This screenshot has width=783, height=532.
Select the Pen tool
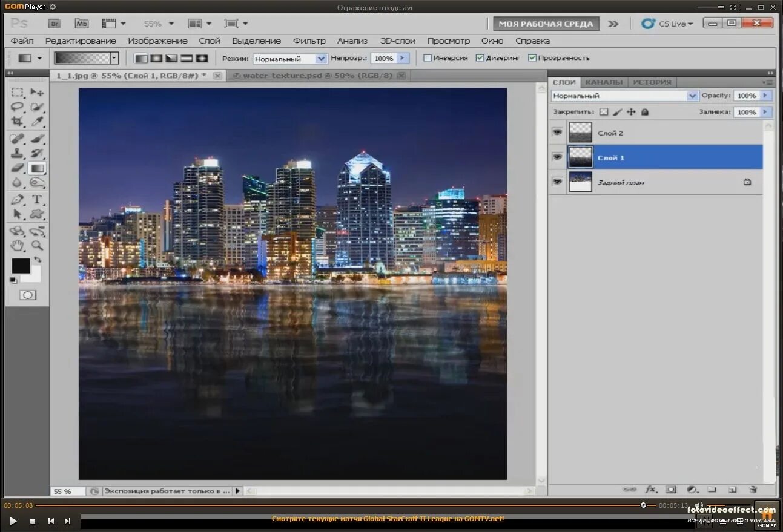17,199
